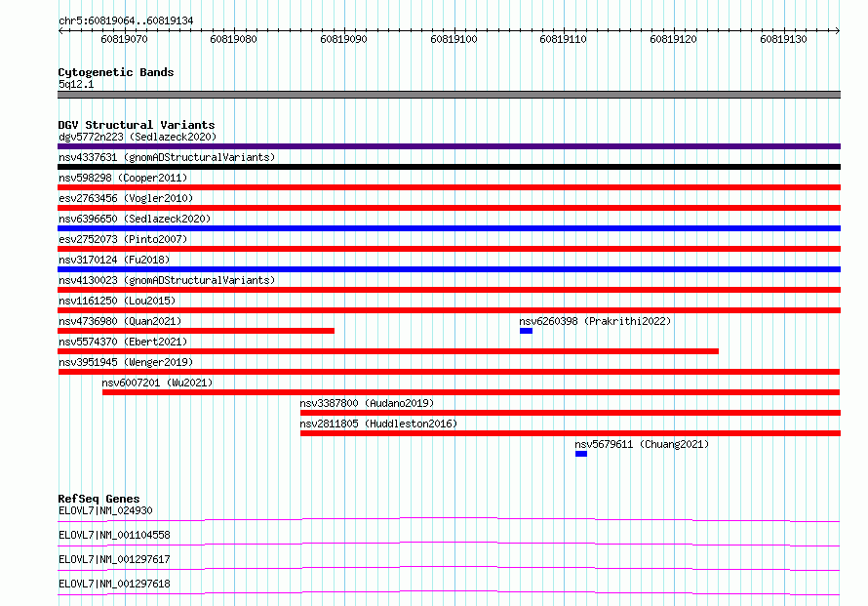Click the small blue nsv5679611 (Chuang2021) marker
868x606 pixels.
(x=580, y=454)
